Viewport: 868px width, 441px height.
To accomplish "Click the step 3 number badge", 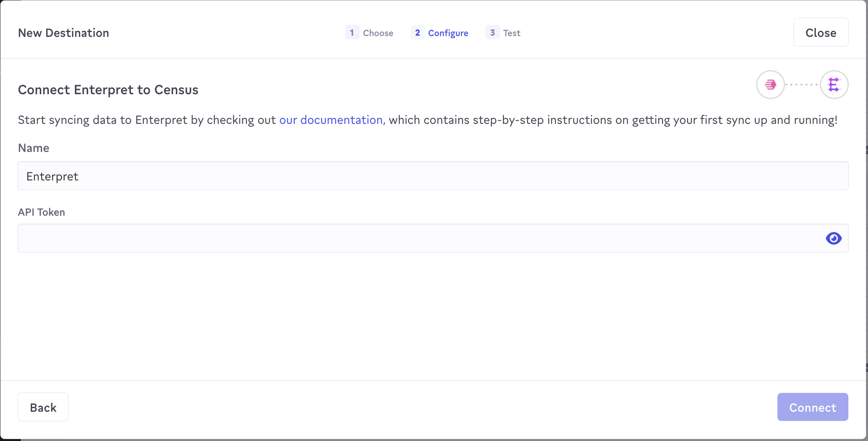I will tap(492, 32).
